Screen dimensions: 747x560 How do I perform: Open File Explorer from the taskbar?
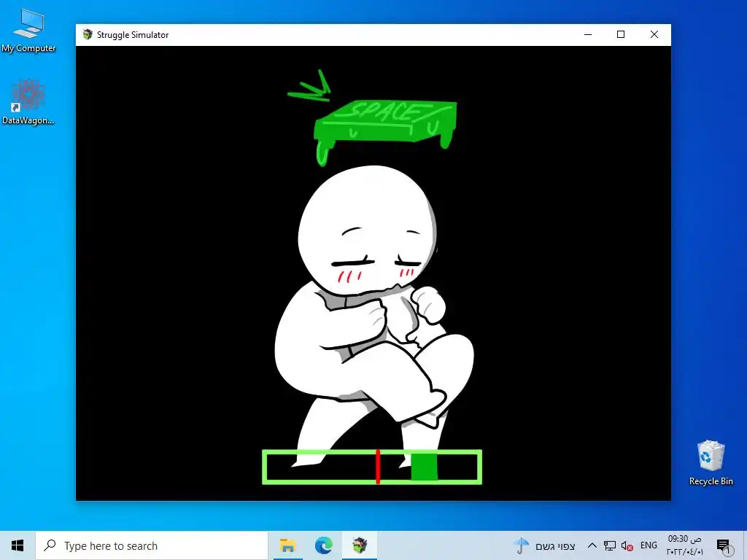click(x=287, y=545)
